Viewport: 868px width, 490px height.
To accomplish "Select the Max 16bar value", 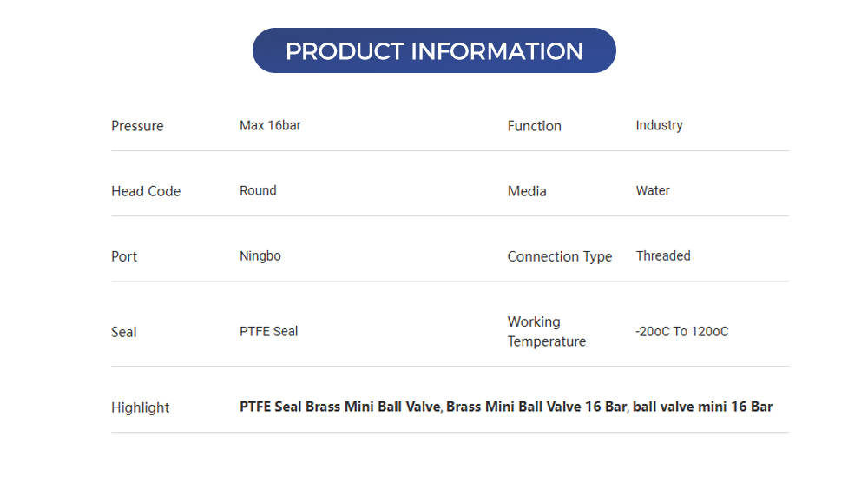I will 270,125.
